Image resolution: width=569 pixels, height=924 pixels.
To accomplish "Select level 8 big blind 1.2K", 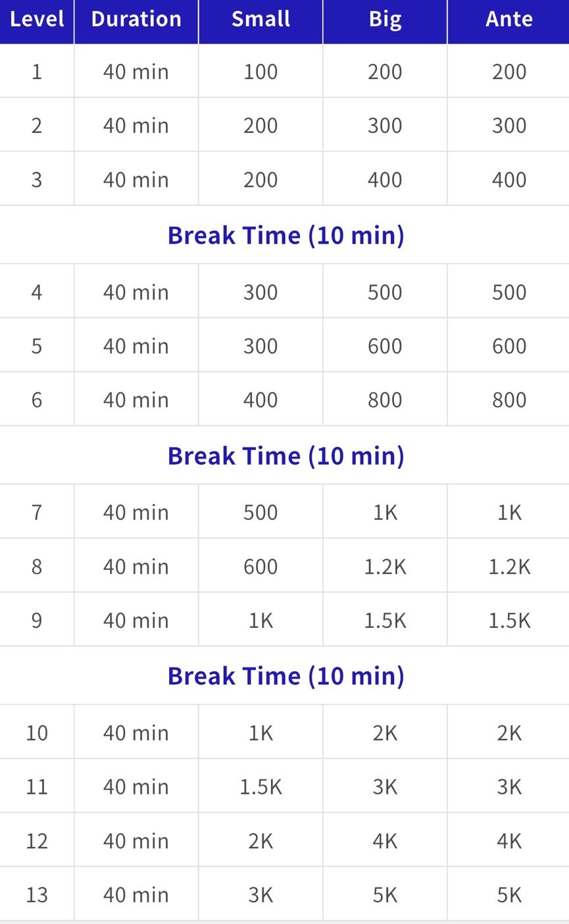I will (385, 567).
